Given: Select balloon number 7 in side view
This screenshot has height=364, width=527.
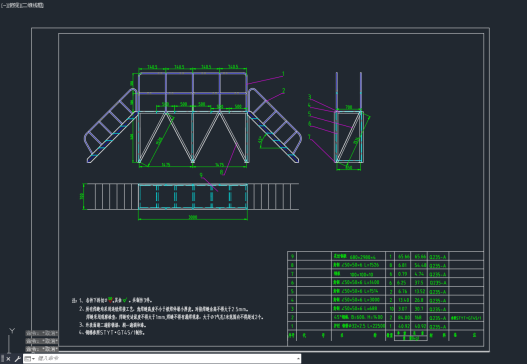Looking at the screenshot, I should tap(309, 137).
